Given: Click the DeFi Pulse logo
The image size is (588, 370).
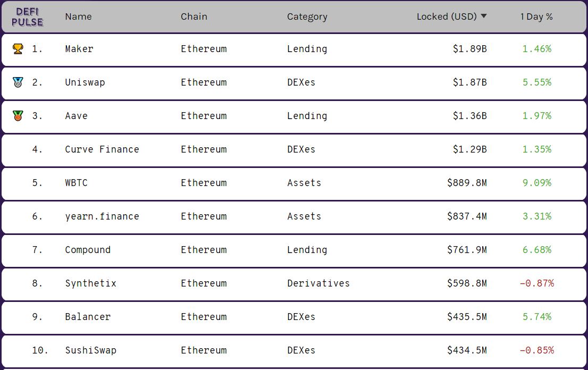Looking at the screenshot, I should 27,17.
